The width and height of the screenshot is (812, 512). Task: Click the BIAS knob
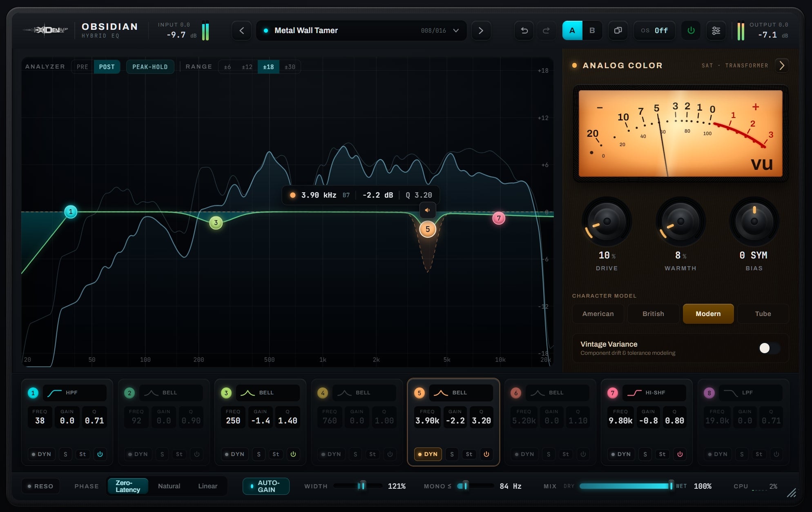point(754,222)
